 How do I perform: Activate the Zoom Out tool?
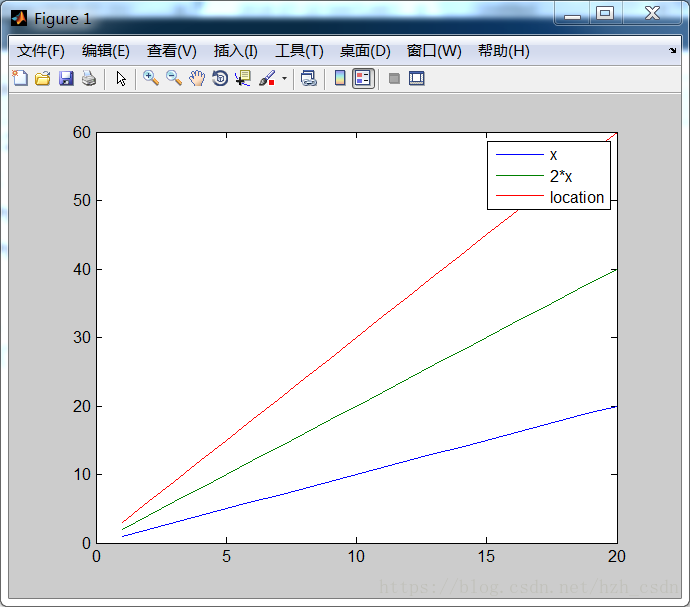point(174,78)
